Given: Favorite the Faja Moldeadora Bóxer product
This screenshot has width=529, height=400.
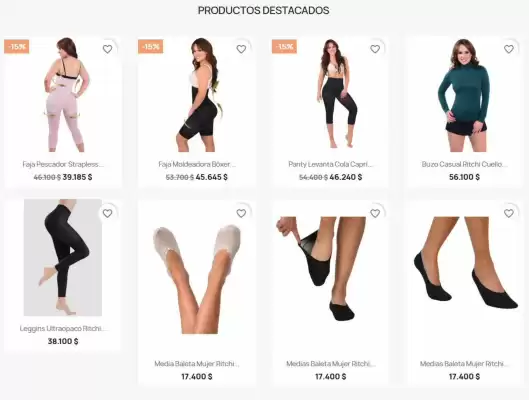Looking at the screenshot, I should [241, 49].
